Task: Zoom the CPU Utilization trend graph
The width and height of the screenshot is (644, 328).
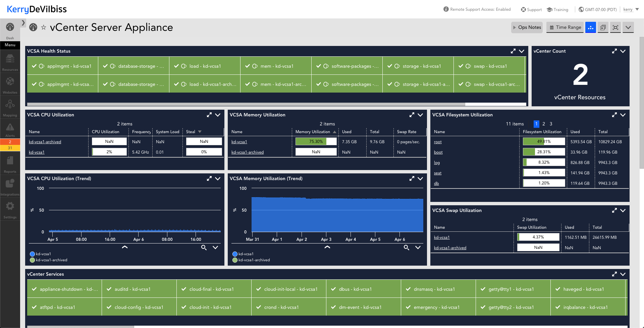Action: [204, 248]
